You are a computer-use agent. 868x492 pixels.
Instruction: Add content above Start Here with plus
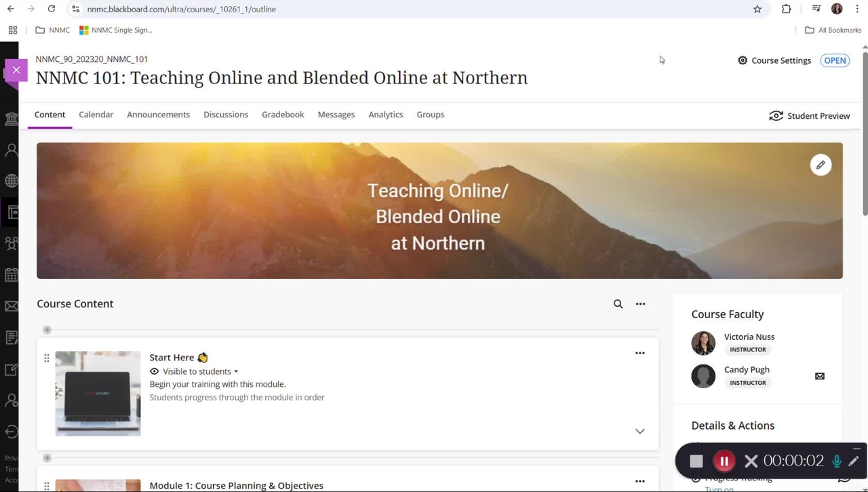(x=47, y=330)
